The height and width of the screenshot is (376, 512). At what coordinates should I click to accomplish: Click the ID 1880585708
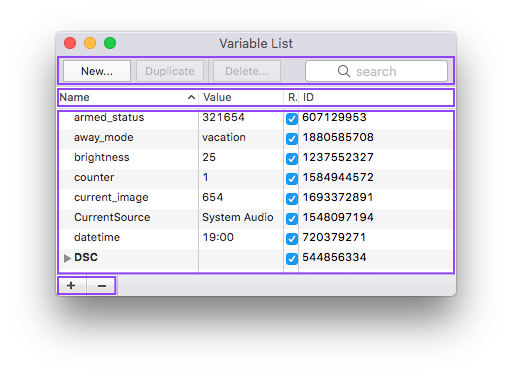(x=338, y=137)
